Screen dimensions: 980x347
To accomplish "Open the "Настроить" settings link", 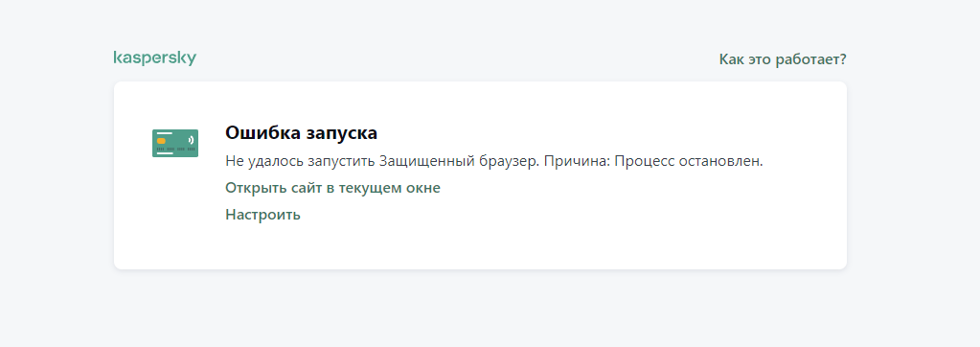I will (262, 215).
